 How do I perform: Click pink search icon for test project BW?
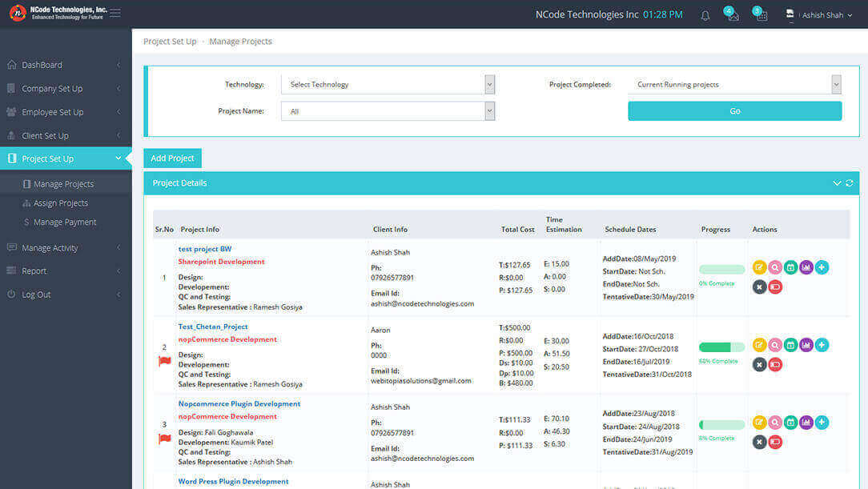pos(775,268)
